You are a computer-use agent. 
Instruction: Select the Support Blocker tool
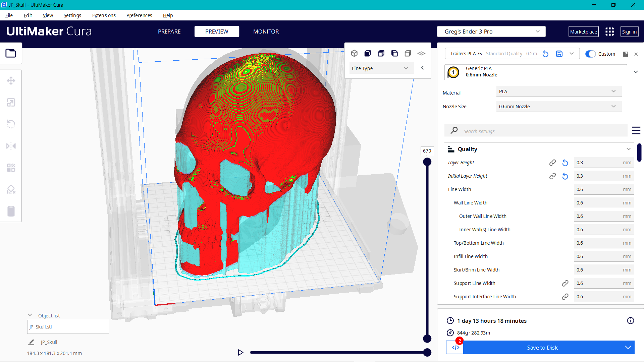11,189
